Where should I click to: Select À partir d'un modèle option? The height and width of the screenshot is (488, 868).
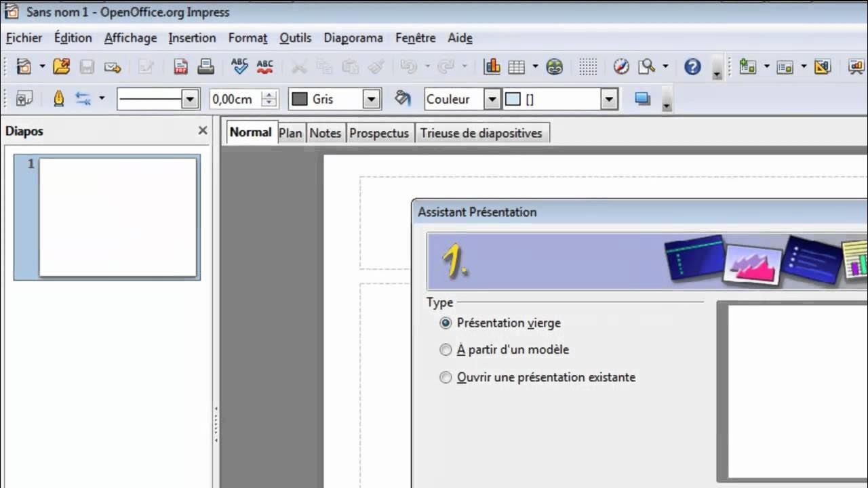coord(505,350)
